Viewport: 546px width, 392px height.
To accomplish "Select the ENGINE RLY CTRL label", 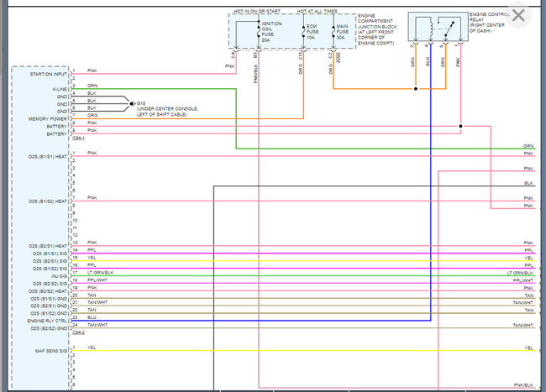I will coord(47,321).
